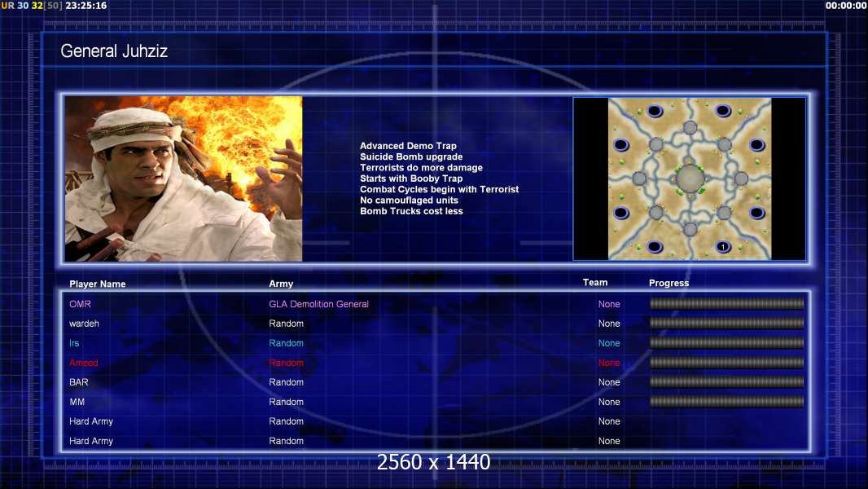Select player name OMR

(80, 304)
